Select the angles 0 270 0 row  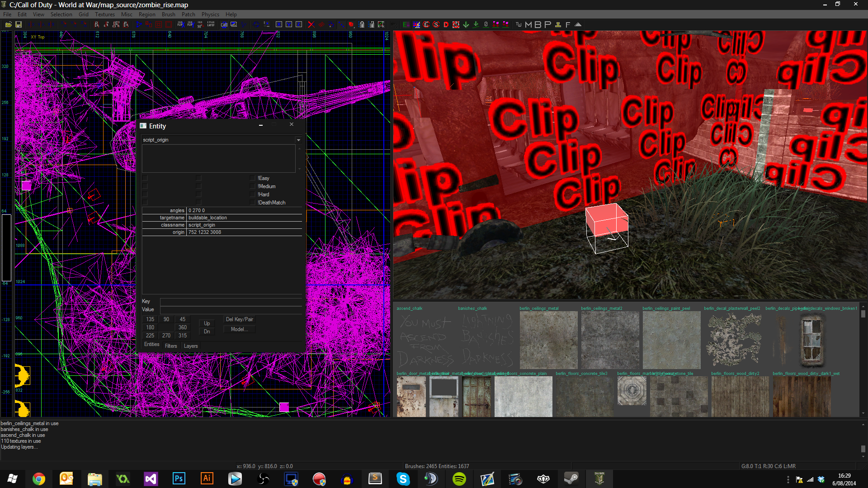click(222, 211)
